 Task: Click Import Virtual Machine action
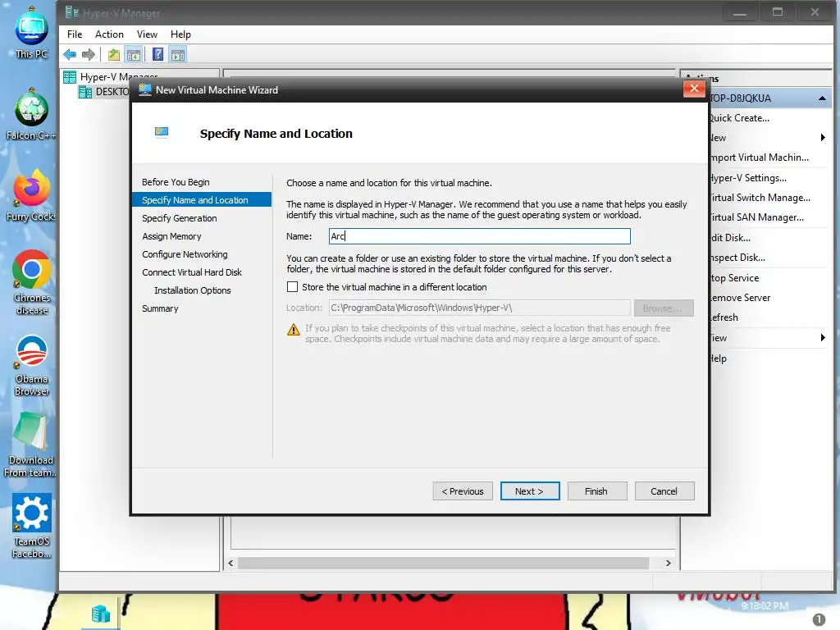coord(759,157)
